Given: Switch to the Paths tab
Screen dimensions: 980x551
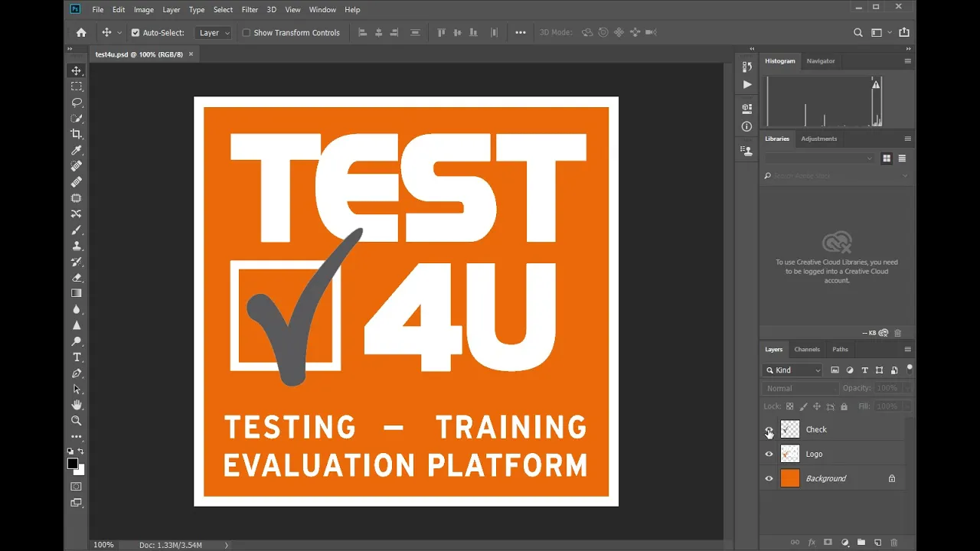Looking at the screenshot, I should 840,349.
